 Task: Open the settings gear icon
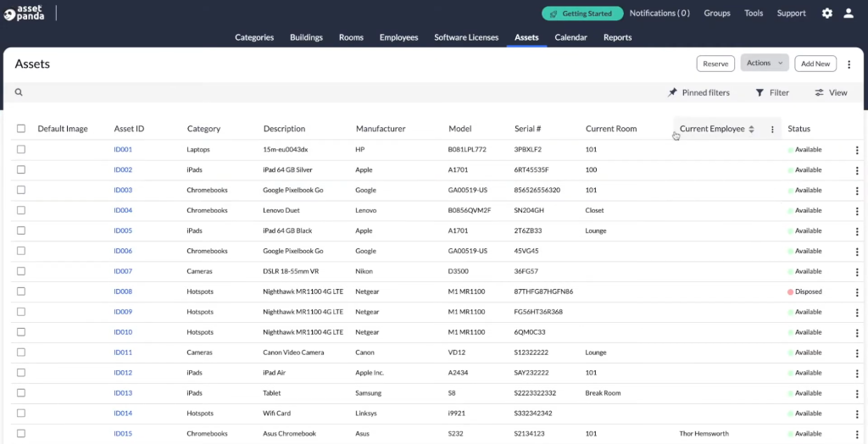pos(827,14)
